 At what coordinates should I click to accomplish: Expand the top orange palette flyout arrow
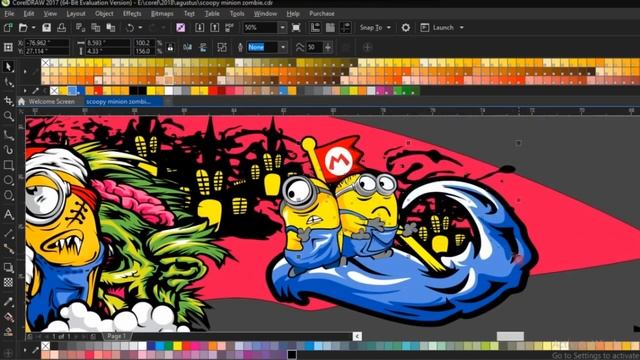coord(25,71)
